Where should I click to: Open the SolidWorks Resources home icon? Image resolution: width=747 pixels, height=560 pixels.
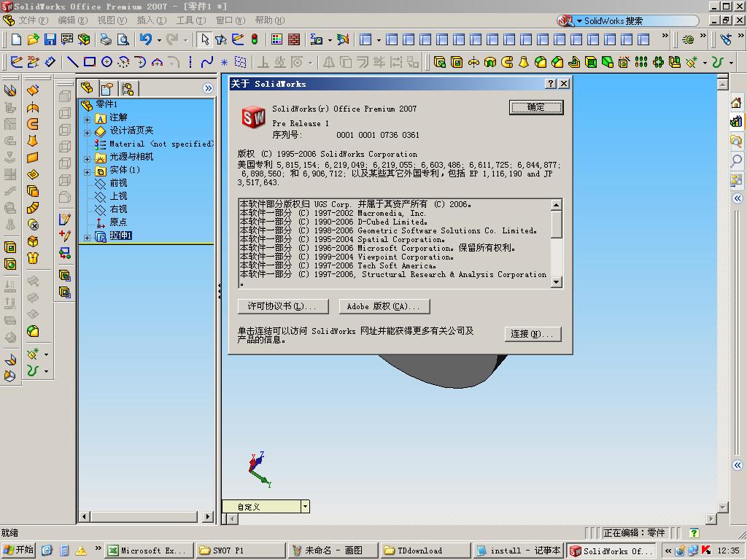coord(736,102)
